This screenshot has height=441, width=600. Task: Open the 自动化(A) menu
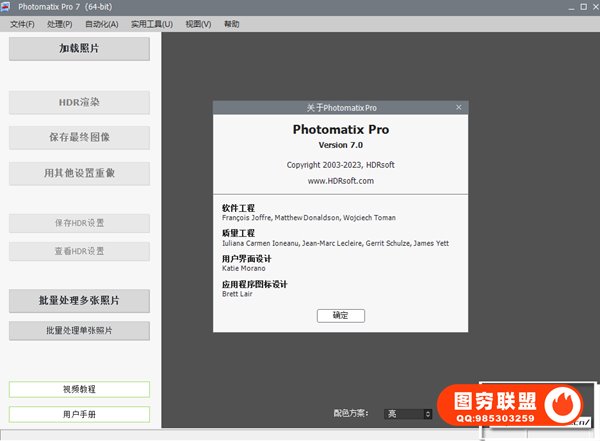[102, 24]
